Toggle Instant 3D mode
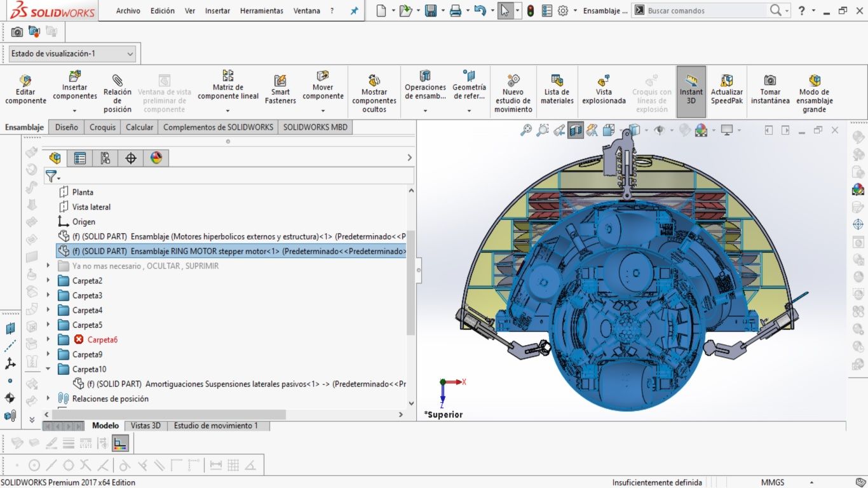Image resolution: width=868 pixels, height=488 pixels. pyautogui.click(x=691, y=91)
